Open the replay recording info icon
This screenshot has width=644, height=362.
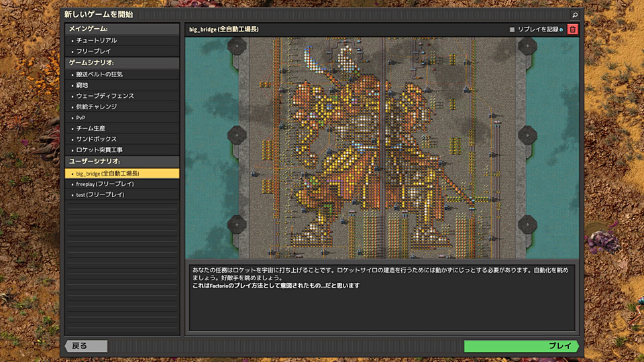561,29
